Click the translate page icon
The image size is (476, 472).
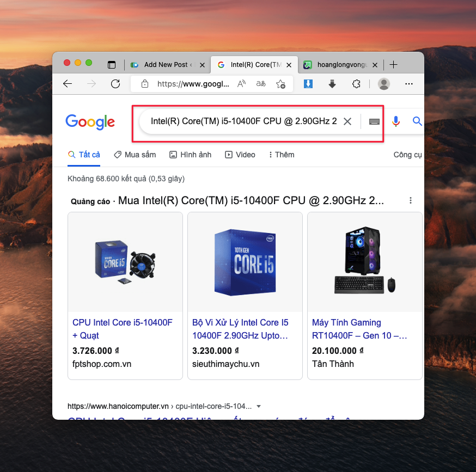(261, 84)
